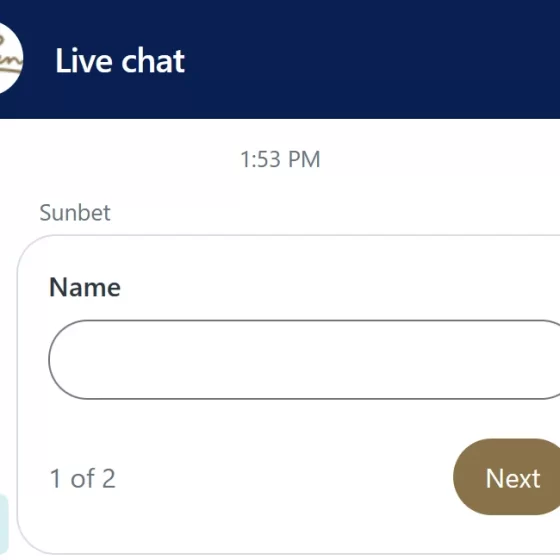
Task: Click the Name text input field
Action: pos(304,360)
